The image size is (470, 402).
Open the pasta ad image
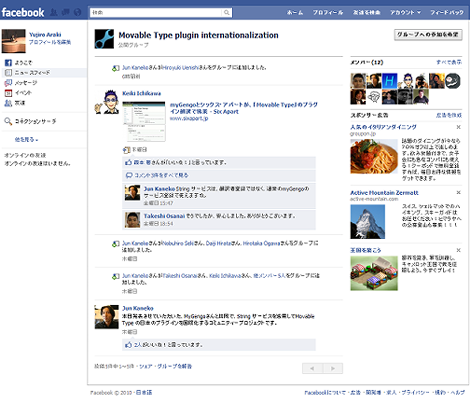[x=374, y=156]
